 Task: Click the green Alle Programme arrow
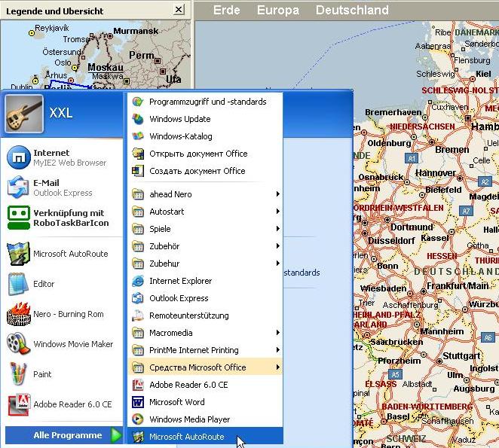117,435
